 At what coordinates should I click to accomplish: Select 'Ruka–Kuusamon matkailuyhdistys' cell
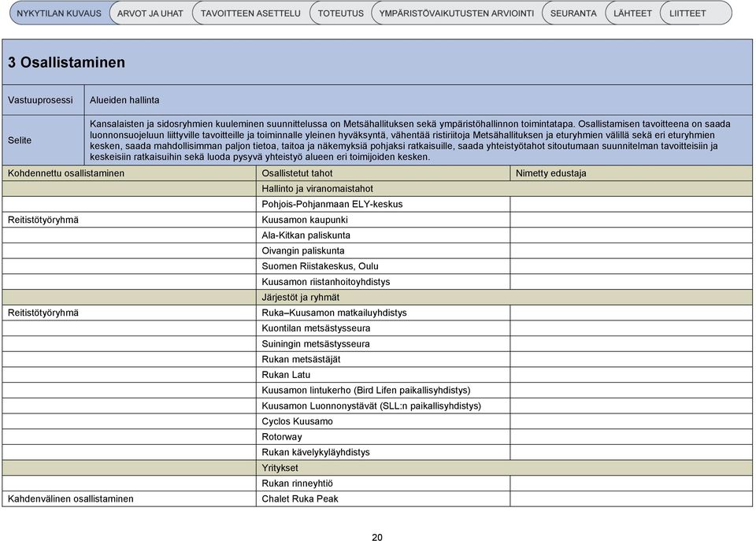[383, 313]
